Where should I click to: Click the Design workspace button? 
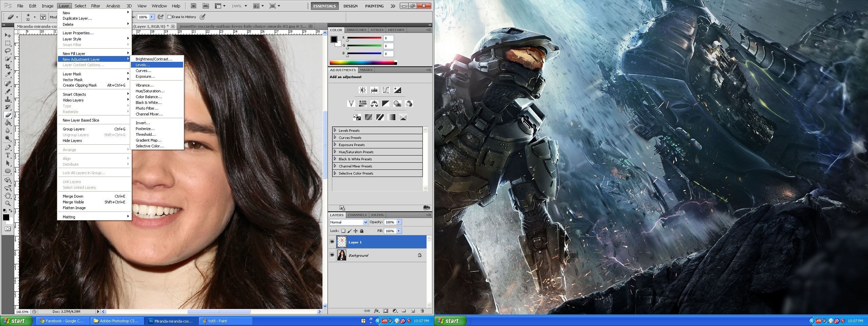(350, 6)
